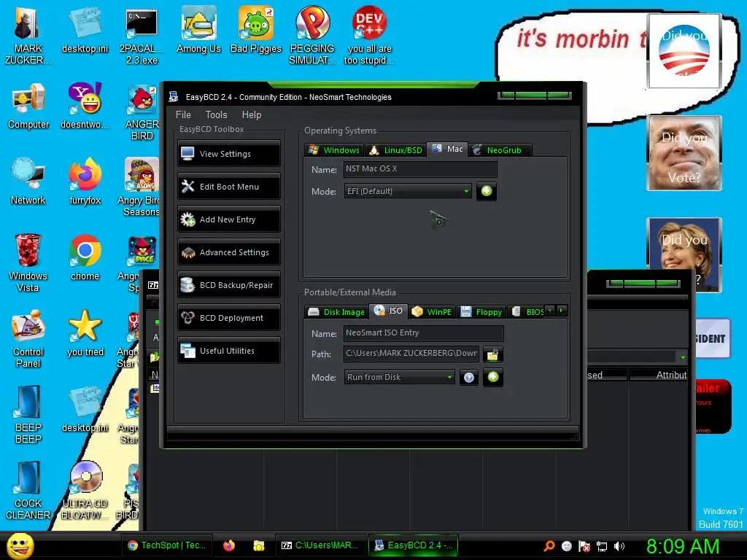Open the Tools menu
Image resolution: width=747 pixels, height=560 pixels.
tap(216, 114)
